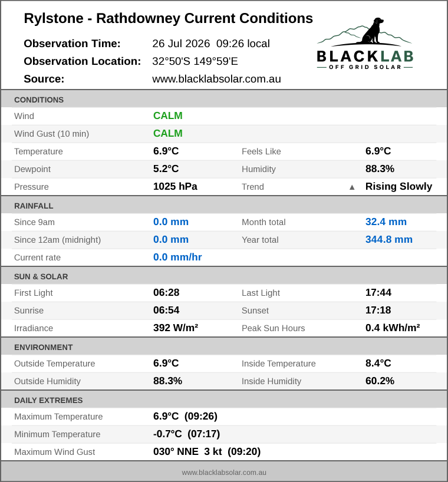Click the Peak Sun Hours value 0.4 kWh/m²

click(393, 328)
